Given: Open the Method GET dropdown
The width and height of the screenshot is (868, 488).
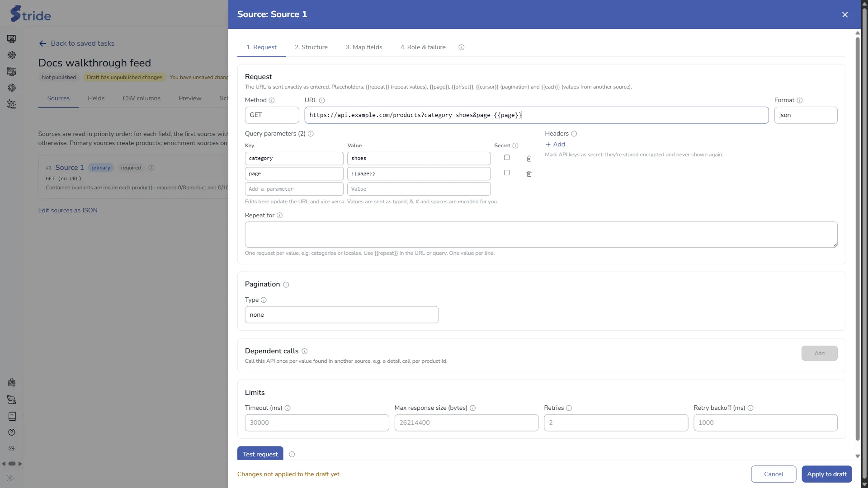Looking at the screenshot, I should click(272, 115).
